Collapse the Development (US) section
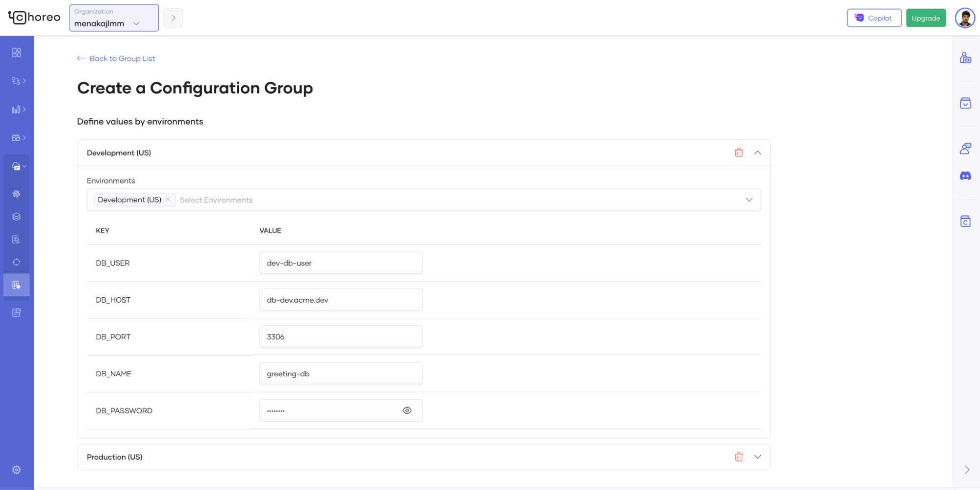The height and width of the screenshot is (490, 980). (757, 153)
